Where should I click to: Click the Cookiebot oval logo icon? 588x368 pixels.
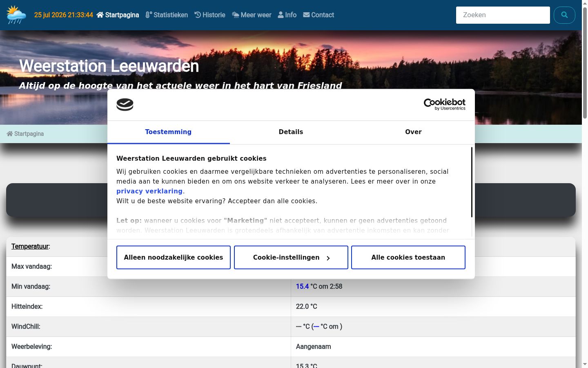125,105
